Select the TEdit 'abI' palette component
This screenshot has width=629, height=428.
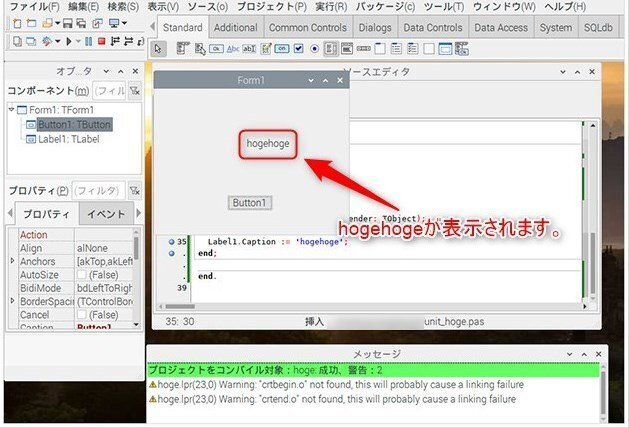249,49
